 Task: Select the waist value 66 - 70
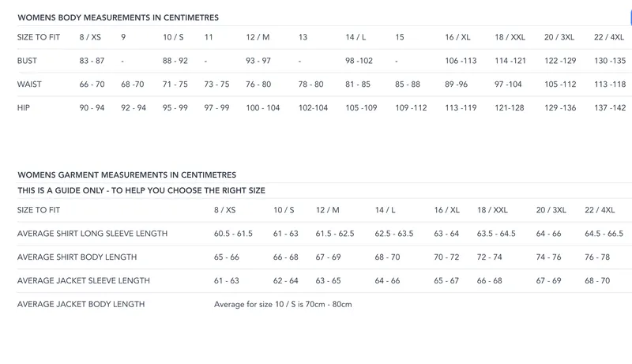[x=92, y=84]
